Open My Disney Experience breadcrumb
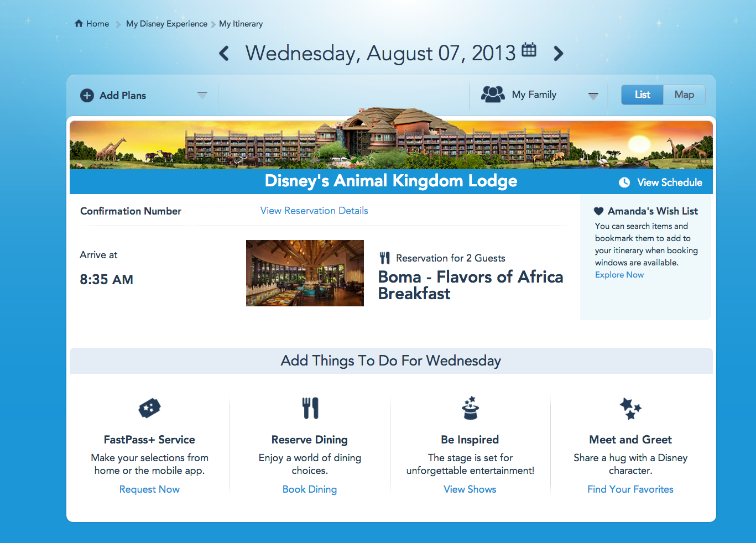The height and width of the screenshot is (543, 756). (x=166, y=24)
